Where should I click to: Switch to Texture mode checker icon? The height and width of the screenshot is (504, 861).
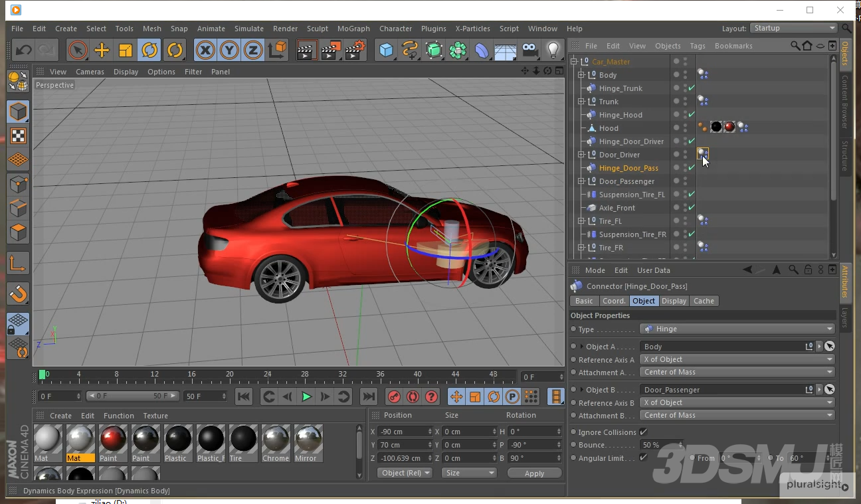[18, 136]
